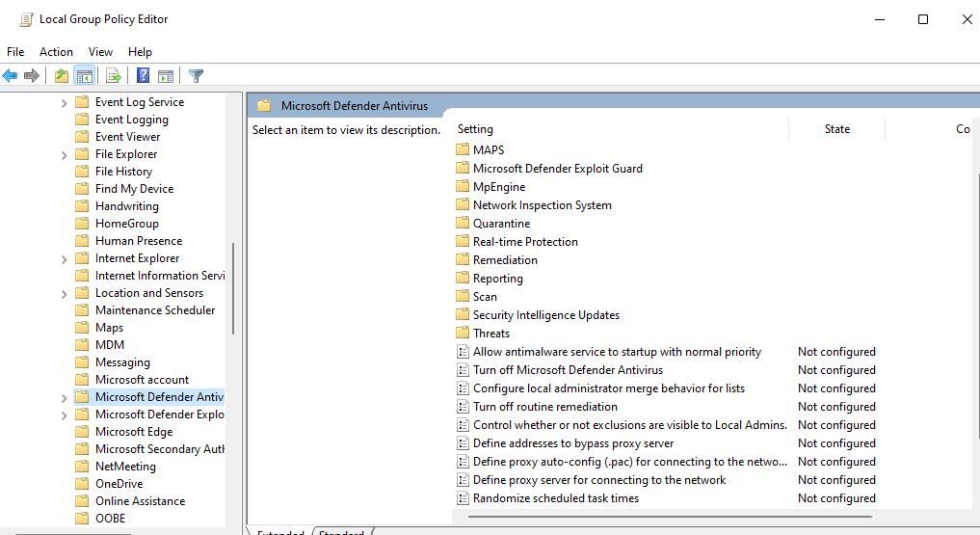980x535 pixels.
Task: Expand the Microsoft Defender Exploit Guard tree node
Action: pos(64,415)
